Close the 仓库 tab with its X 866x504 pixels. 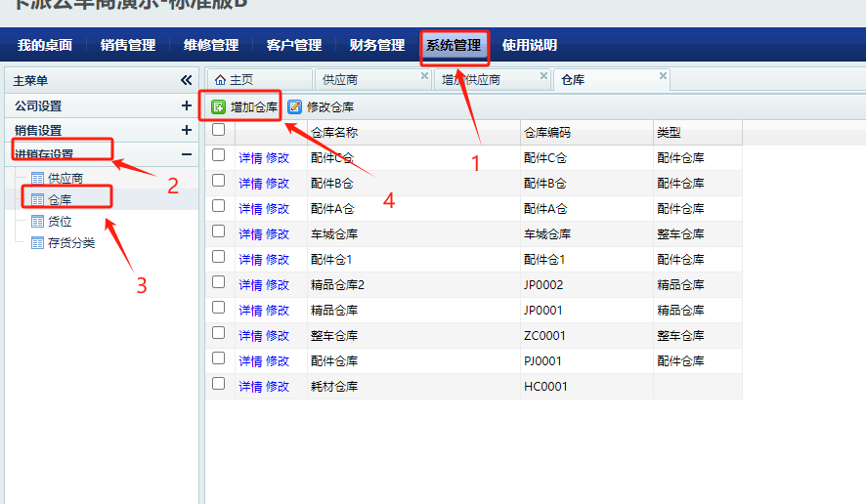click(663, 76)
